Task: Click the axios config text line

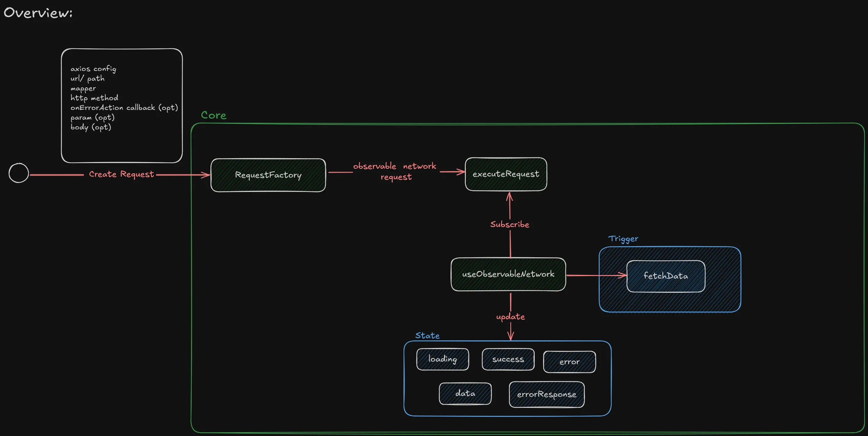Action: tap(93, 69)
